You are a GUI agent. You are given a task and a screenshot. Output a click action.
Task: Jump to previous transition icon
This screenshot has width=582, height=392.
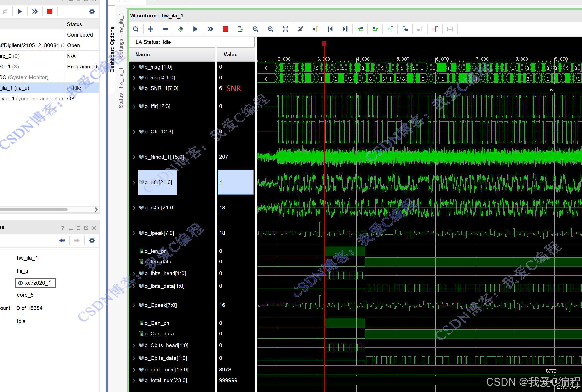point(360,29)
